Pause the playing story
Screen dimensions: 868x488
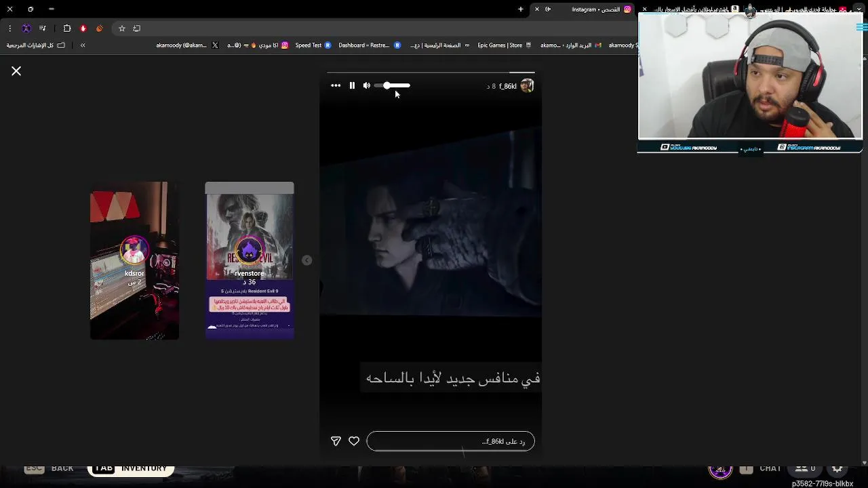(x=352, y=85)
